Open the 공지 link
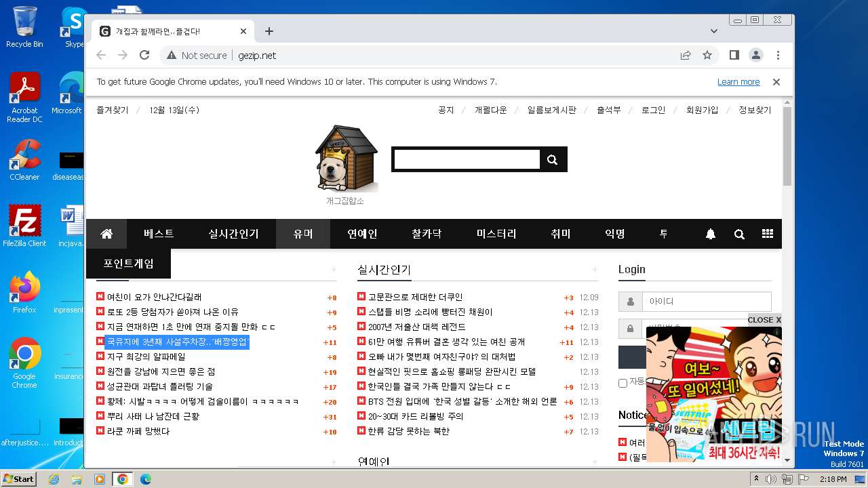This screenshot has height=488, width=868. [x=446, y=110]
